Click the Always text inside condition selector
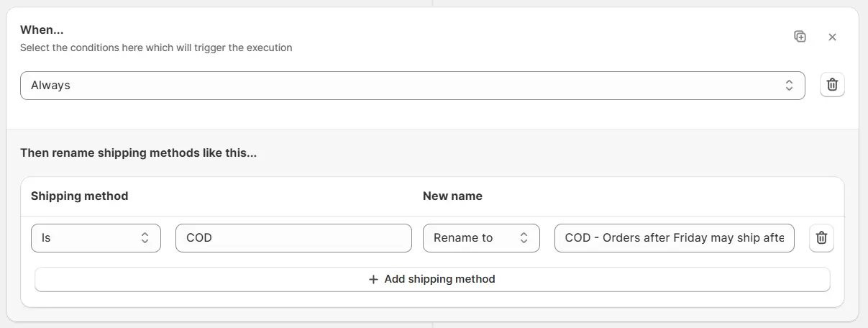 pos(50,85)
